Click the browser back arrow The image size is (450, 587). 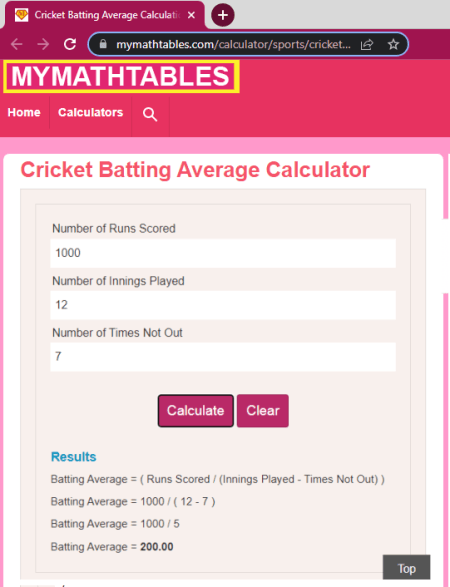[16, 44]
